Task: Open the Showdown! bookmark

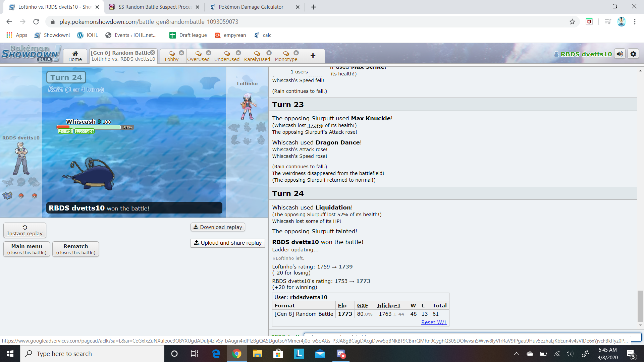Action: [x=52, y=35]
